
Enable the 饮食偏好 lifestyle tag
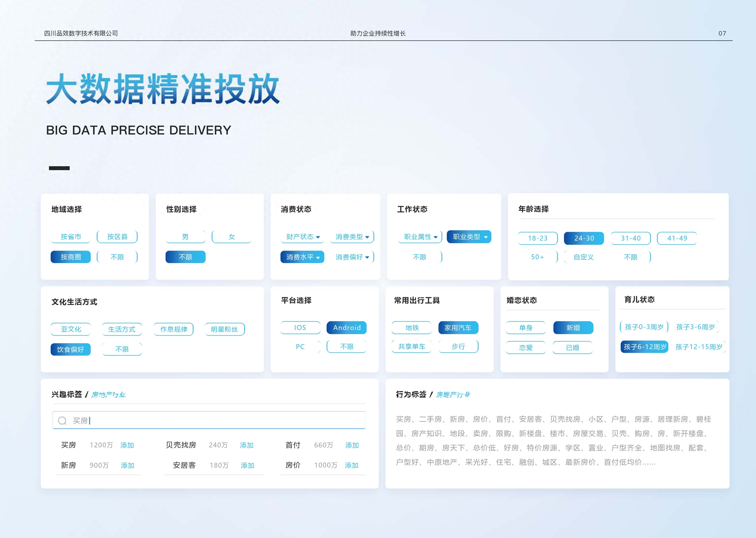pyautogui.click(x=71, y=349)
